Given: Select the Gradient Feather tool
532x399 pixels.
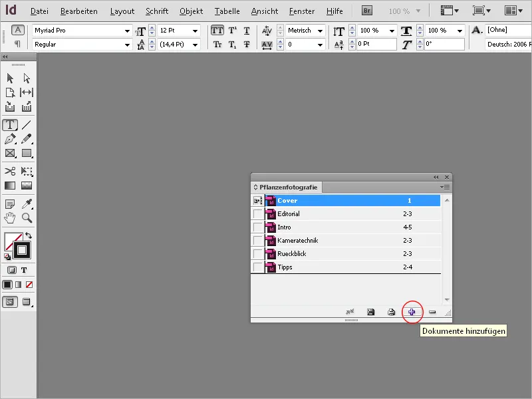Looking at the screenshot, I should (x=27, y=186).
